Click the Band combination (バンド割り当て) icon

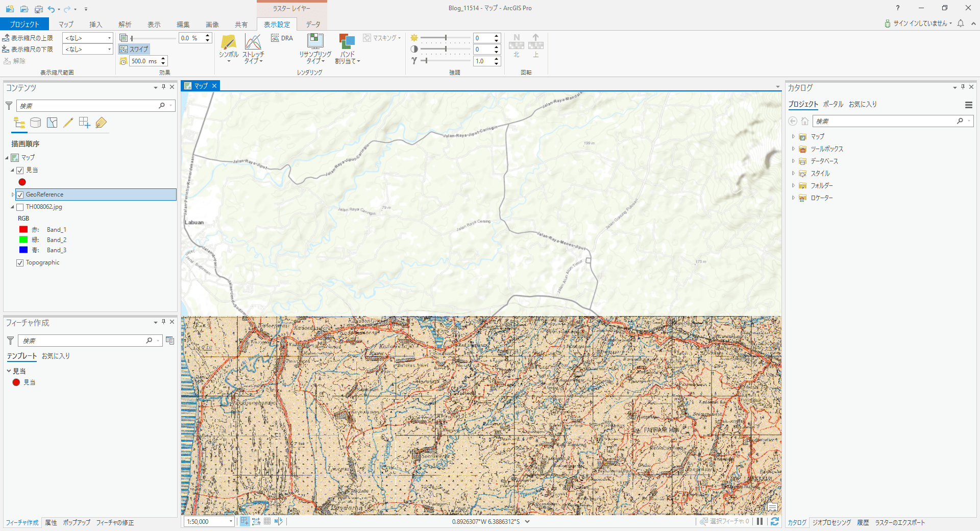[347, 42]
